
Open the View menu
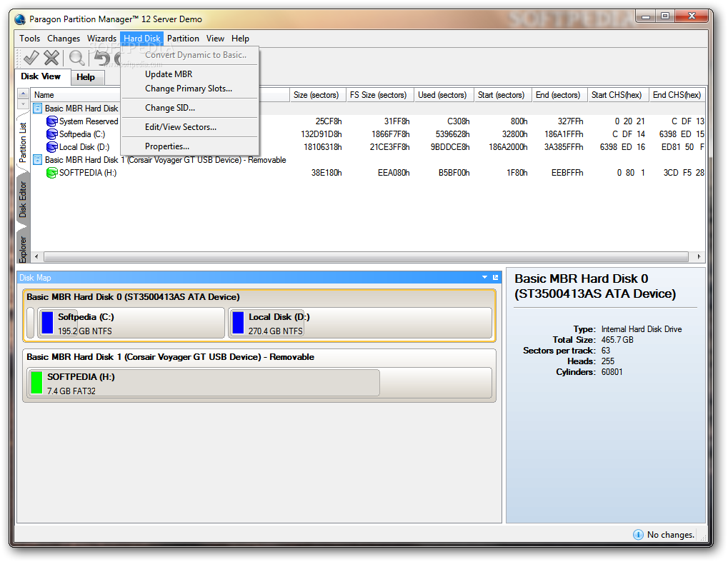216,39
